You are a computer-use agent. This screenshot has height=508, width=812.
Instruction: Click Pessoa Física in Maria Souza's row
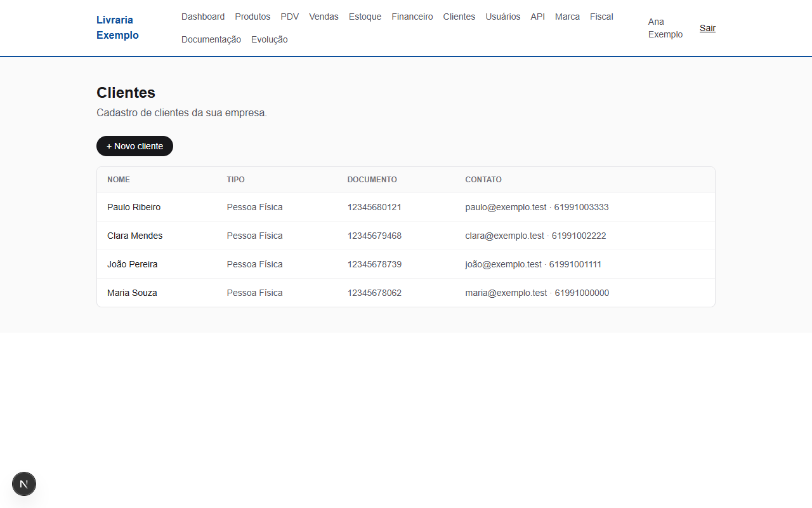[x=254, y=293]
